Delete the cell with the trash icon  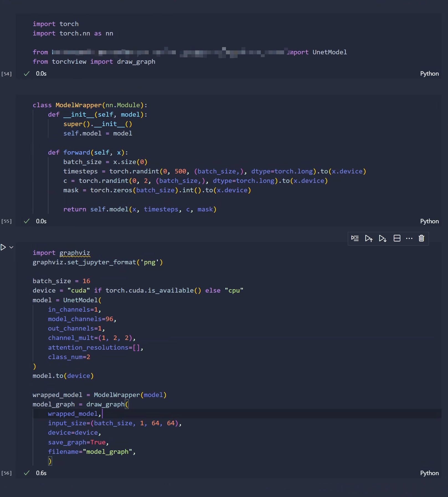pos(421,238)
